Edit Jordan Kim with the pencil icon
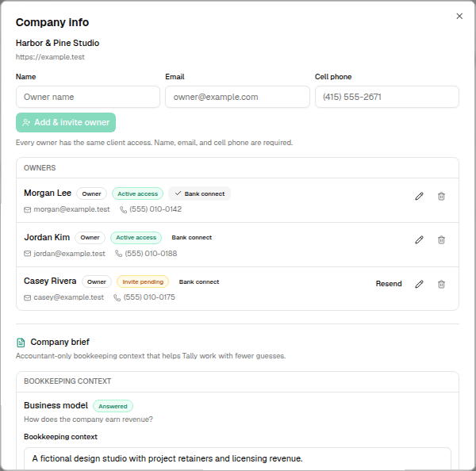The height and width of the screenshot is (471, 476). [419, 239]
